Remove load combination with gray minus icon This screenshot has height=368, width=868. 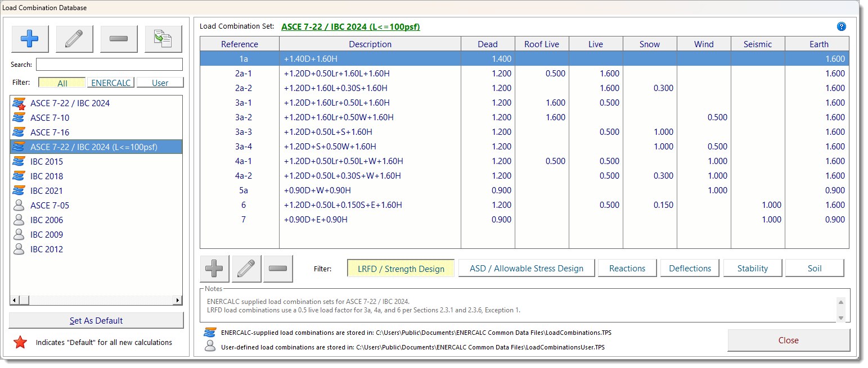(x=278, y=269)
